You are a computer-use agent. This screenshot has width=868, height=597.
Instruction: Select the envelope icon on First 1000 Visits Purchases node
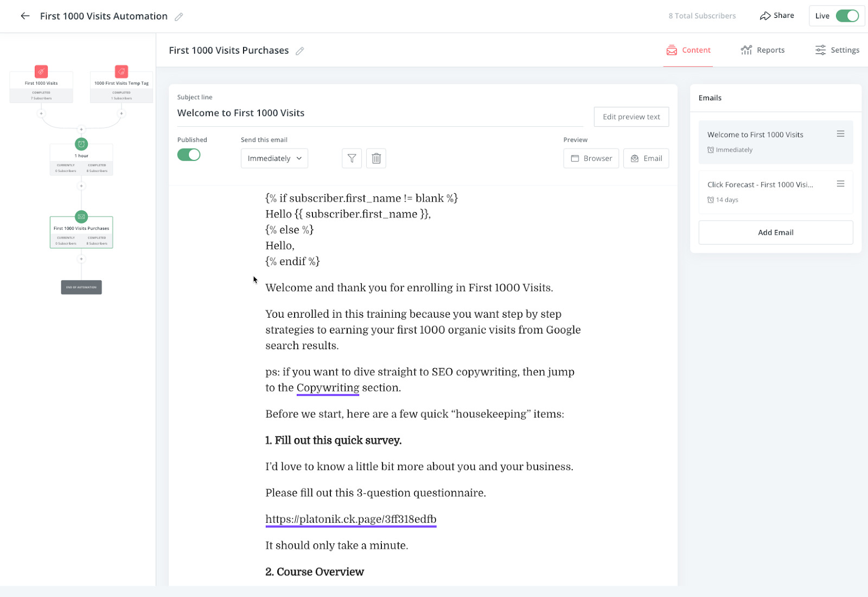pos(81,217)
